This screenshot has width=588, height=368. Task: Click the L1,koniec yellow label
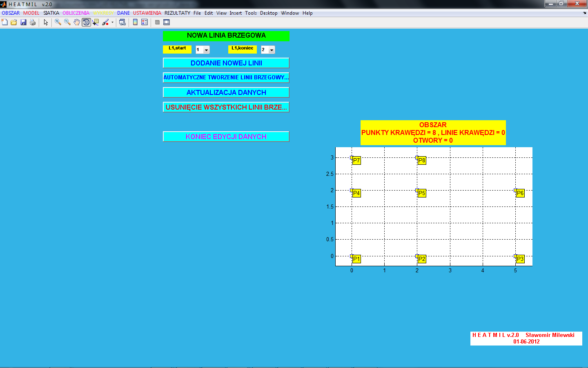pos(243,49)
